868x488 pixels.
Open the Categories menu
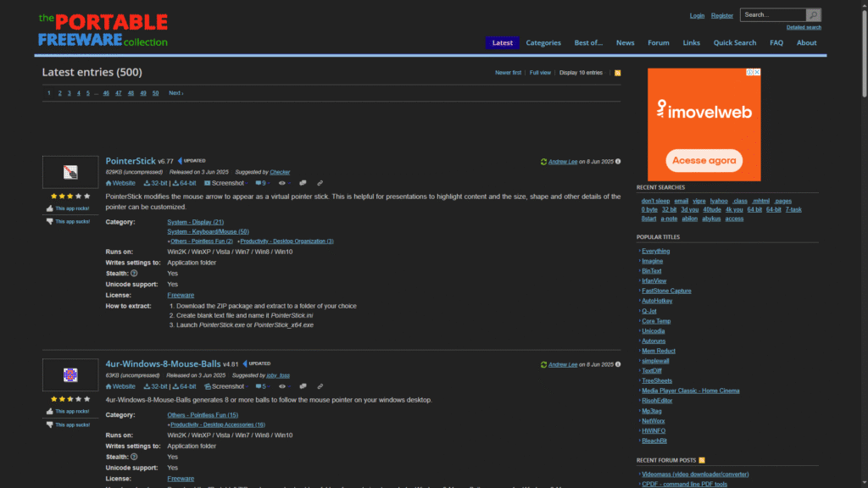pyautogui.click(x=543, y=42)
